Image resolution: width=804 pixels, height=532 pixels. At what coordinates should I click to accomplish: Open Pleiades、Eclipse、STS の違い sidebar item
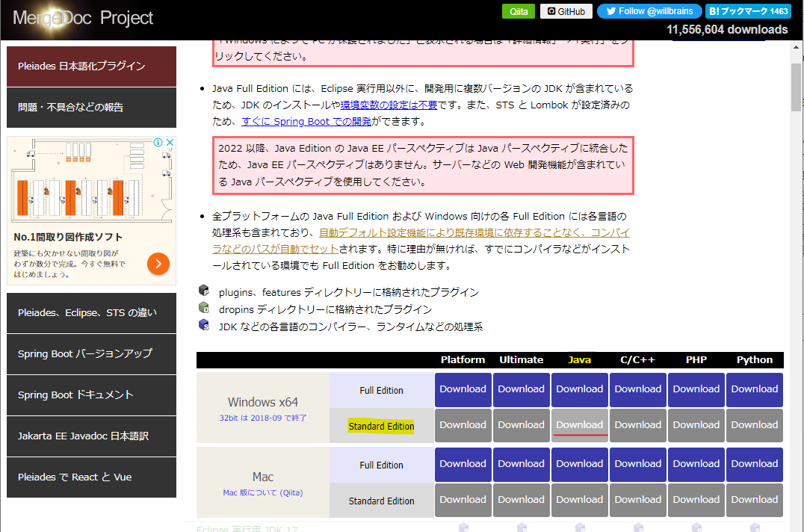[91, 312]
